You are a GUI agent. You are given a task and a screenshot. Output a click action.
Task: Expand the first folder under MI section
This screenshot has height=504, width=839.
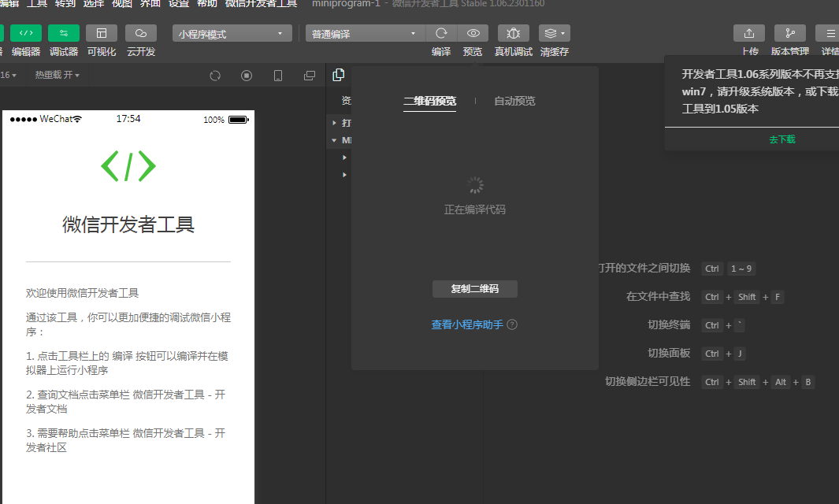[344, 157]
